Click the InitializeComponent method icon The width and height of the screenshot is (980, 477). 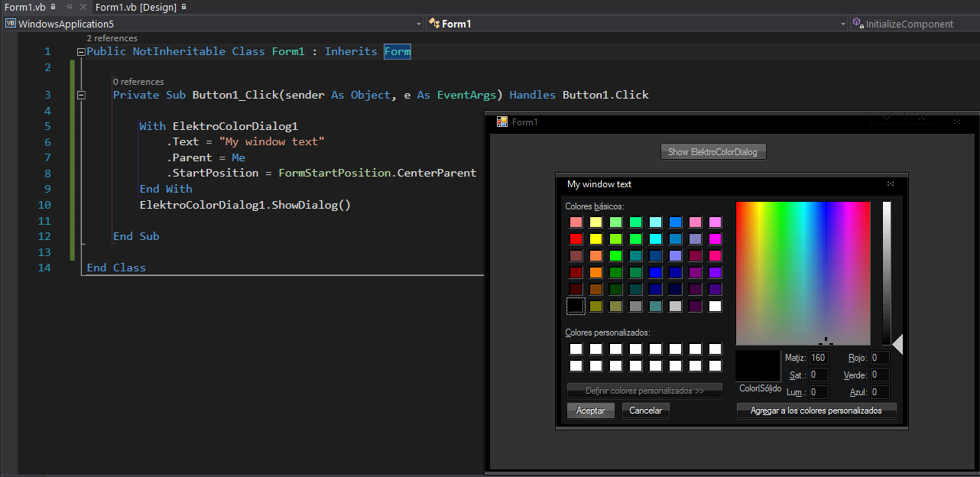pyautogui.click(x=858, y=24)
